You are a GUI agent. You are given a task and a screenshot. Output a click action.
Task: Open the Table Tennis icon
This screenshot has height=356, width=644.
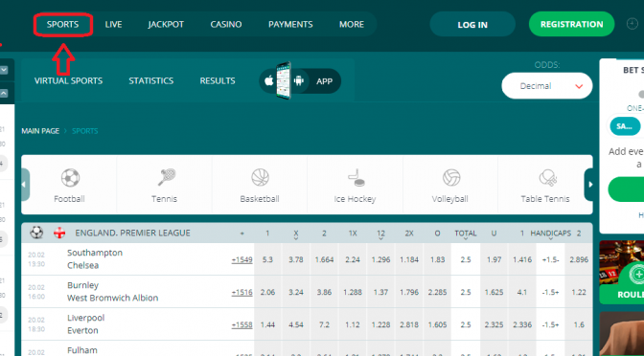[547, 178]
